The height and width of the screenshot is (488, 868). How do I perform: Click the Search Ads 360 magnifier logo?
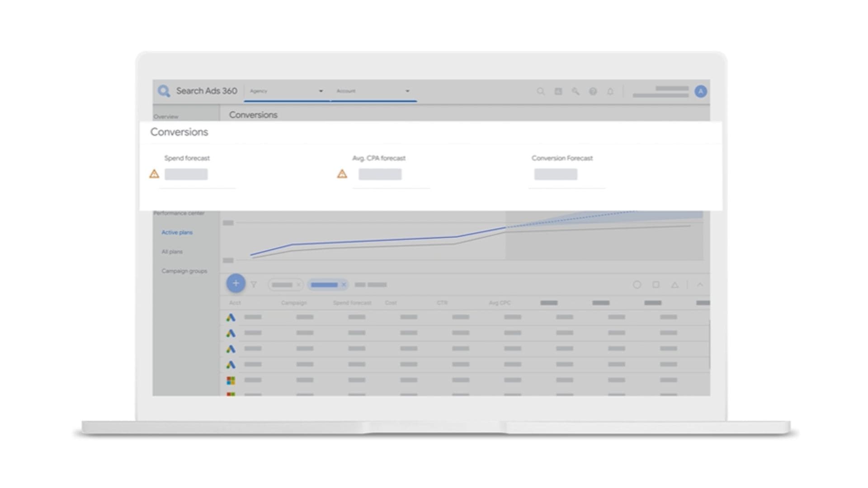(x=164, y=91)
